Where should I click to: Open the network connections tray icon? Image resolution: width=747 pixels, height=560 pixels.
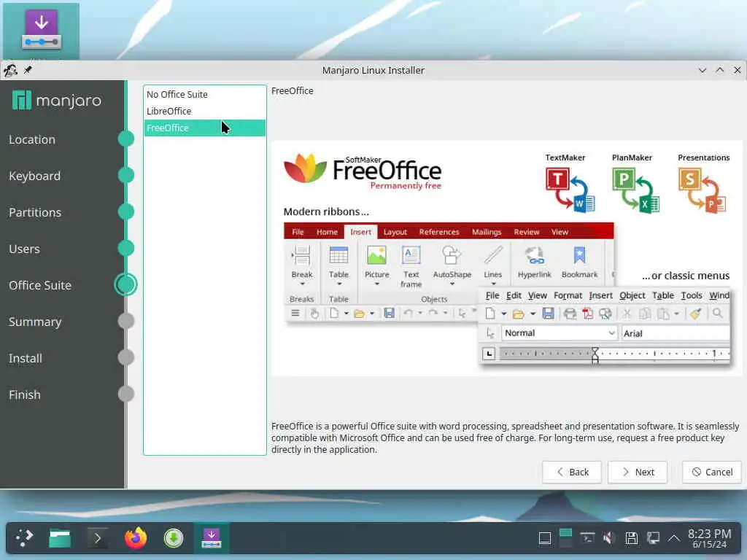tap(653, 538)
